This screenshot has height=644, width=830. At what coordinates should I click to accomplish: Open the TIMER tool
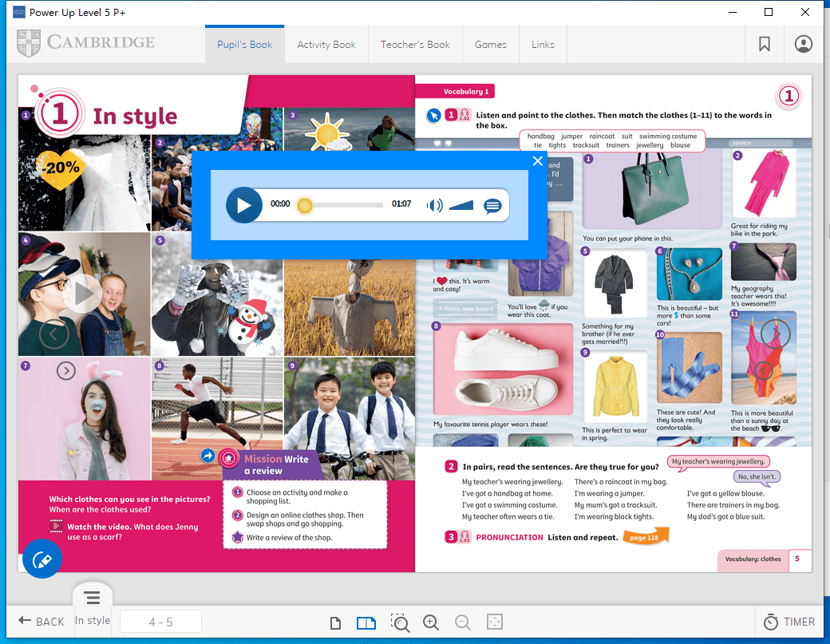pos(788,622)
